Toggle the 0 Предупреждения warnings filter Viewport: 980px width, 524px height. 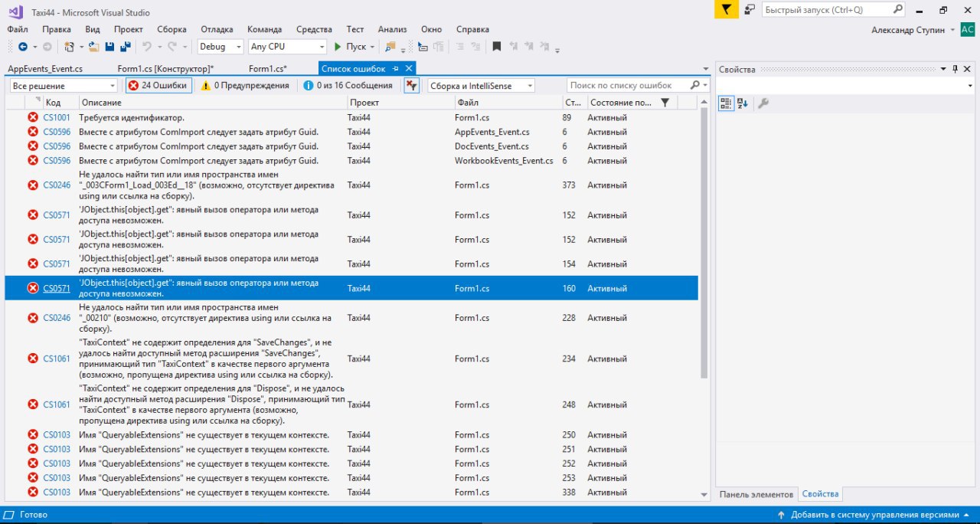pos(245,86)
